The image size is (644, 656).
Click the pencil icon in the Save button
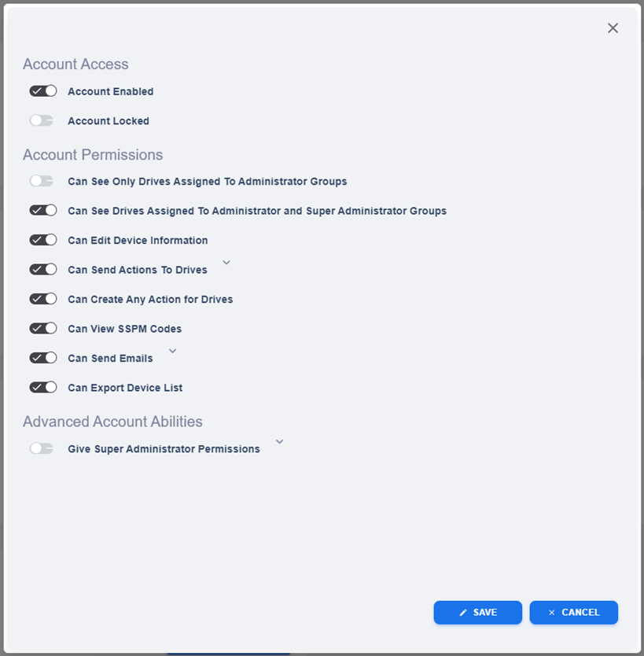463,613
